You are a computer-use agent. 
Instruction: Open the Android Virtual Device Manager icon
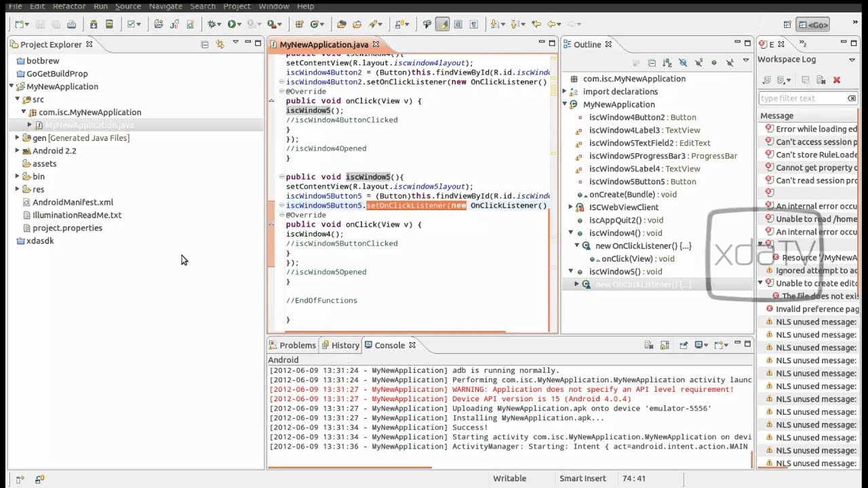pyautogui.click(x=109, y=24)
